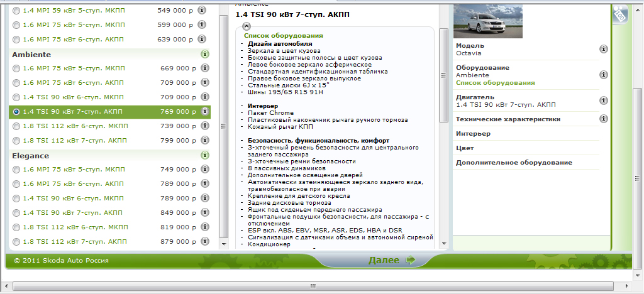Open info for Elegance 879 000 р row
644x294 pixels.
click(x=201, y=241)
